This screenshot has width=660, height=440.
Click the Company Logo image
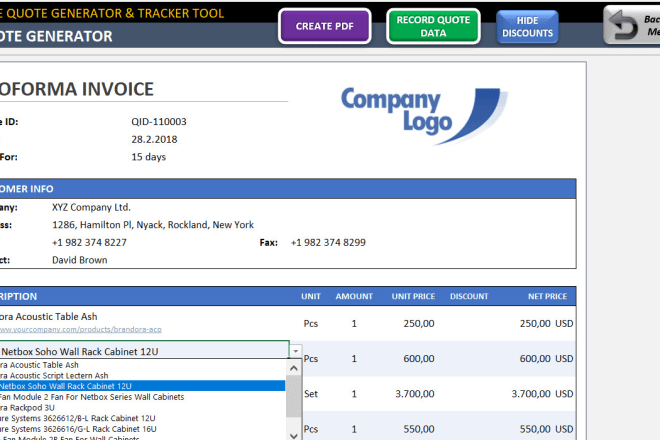click(x=424, y=115)
